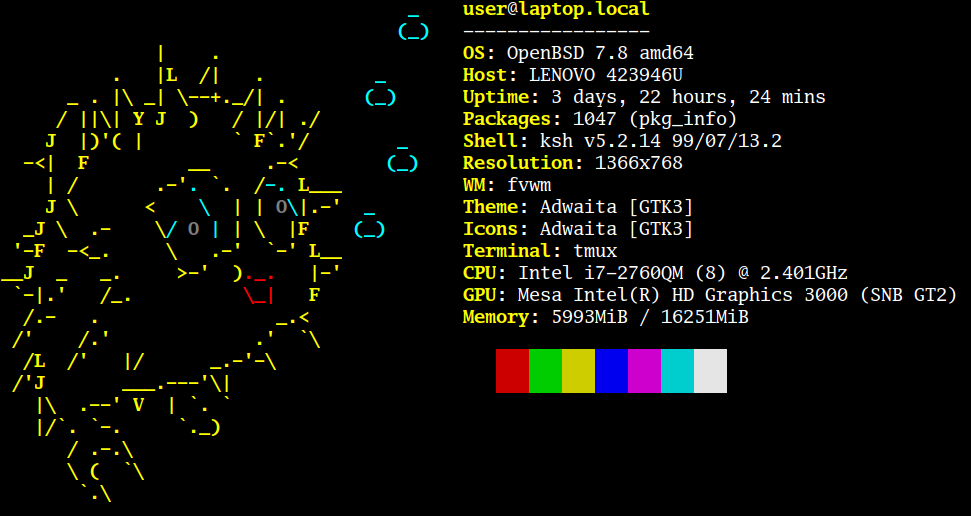
Task: Click the 'Memory' label
Action: 496,317
